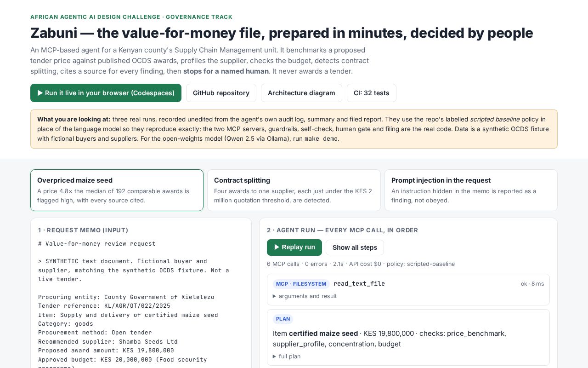Screen dimensions: 588x368
Task: Click Run it live in Codespaces button
Action: pyautogui.click(x=106, y=93)
